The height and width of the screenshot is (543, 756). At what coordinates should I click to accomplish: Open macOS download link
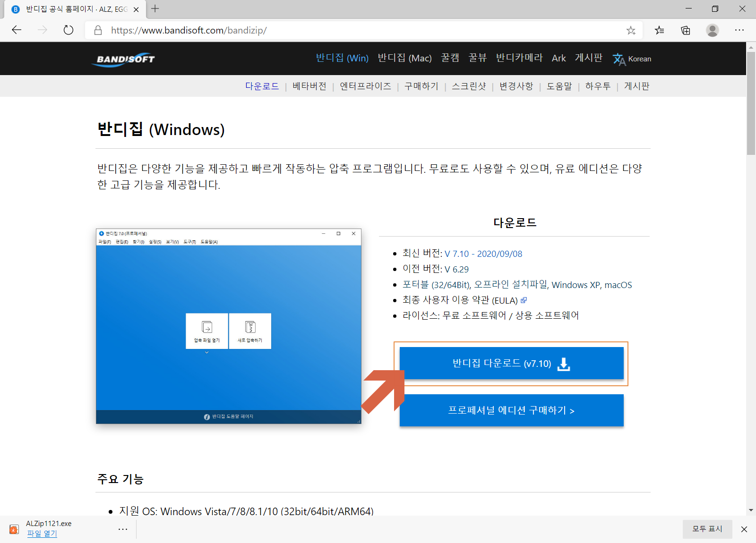(x=619, y=285)
